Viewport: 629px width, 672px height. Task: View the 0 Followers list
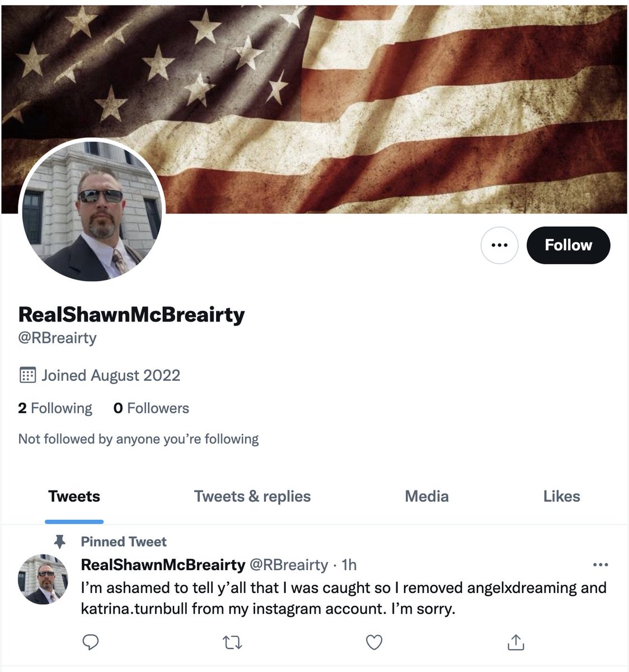[151, 408]
